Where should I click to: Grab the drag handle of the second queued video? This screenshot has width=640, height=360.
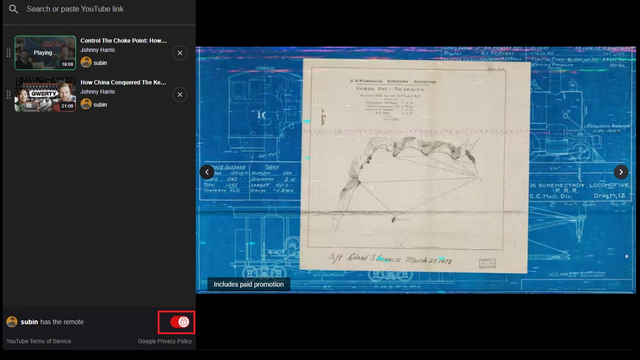tap(9, 95)
